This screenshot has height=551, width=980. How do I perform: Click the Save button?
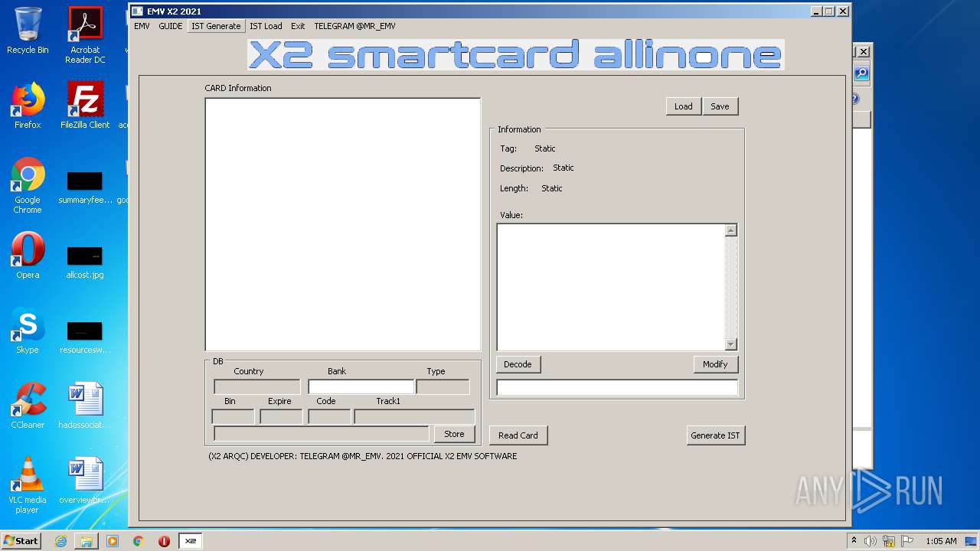[x=720, y=106]
